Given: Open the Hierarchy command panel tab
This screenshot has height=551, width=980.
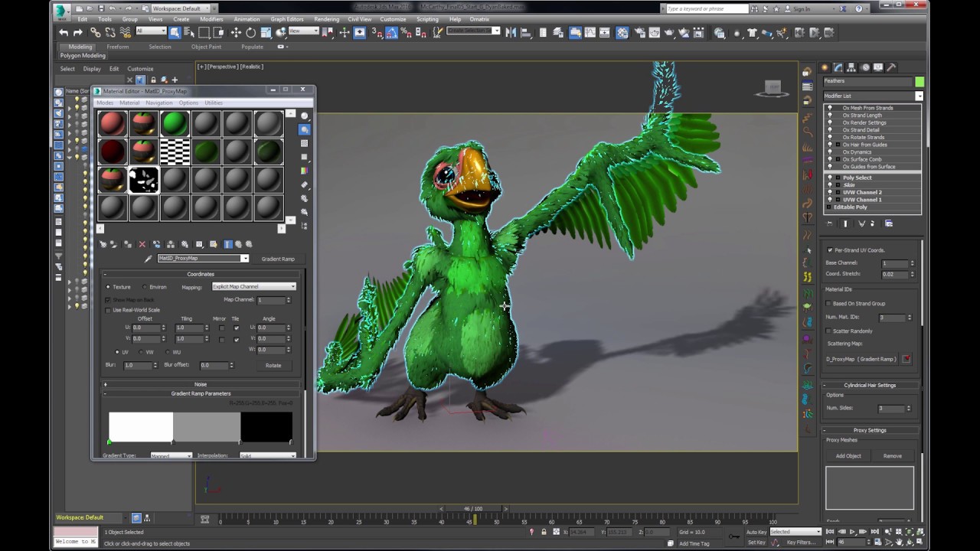Looking at the screenshot, I should (x=851, y=67).
